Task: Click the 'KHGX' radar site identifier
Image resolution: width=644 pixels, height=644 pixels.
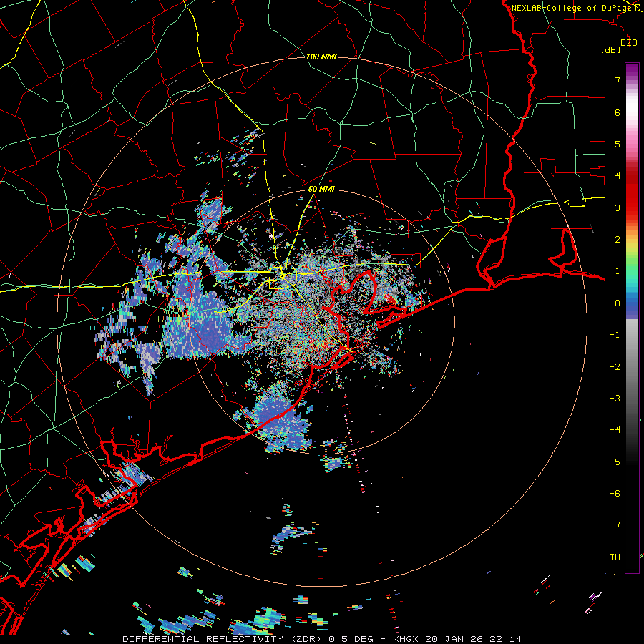Action: (406, 639)
